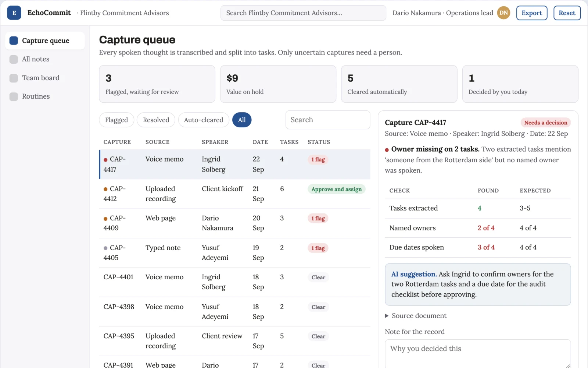Open the DN user avatar

click(503, 13)
